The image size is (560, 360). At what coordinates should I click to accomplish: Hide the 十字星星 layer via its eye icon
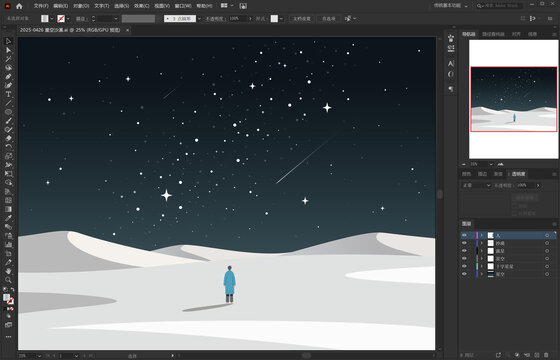(464, 266)
